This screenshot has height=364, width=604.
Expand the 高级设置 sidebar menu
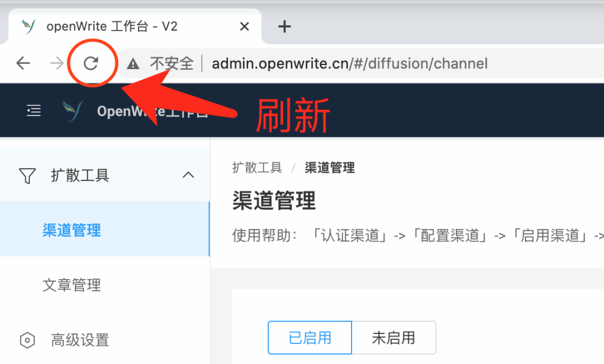[x=105, y=340]
